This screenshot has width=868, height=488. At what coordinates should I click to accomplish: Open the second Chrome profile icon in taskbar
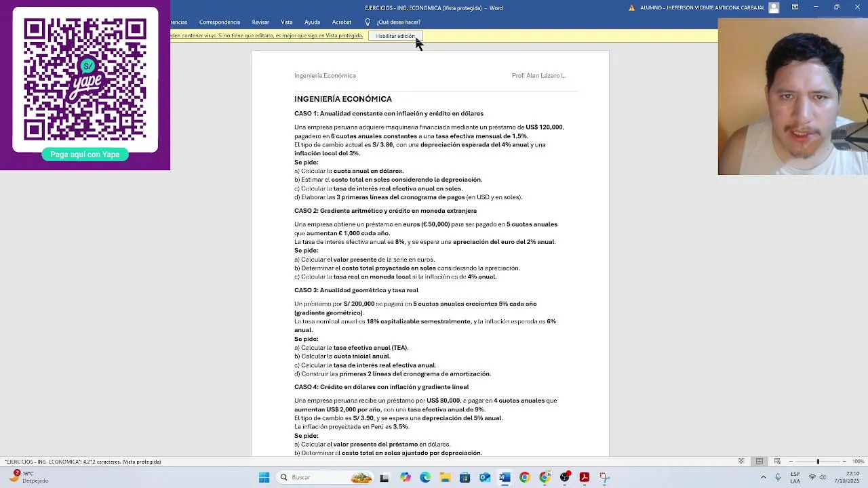click(545, 477)
